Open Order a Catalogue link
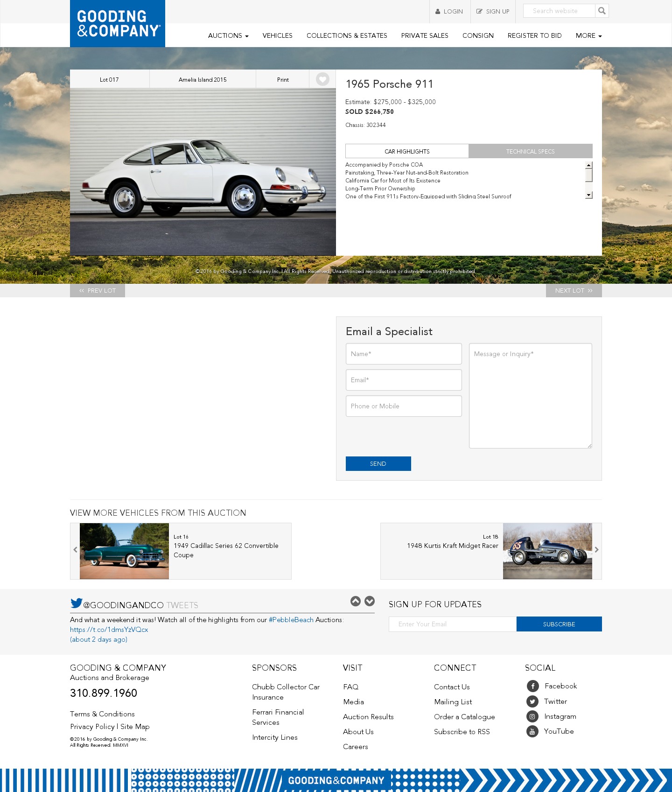Image resolution: width=672 pixels, height=792 pixels. 464,717
